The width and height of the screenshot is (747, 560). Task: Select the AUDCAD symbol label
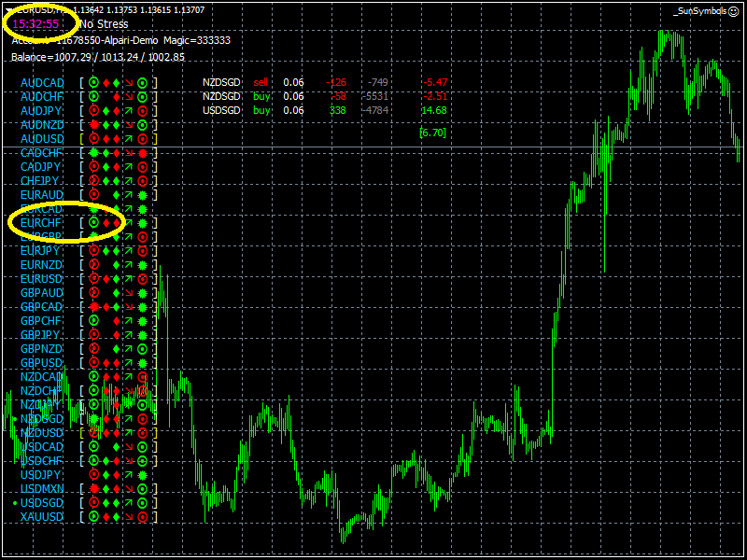click(42, 83)
